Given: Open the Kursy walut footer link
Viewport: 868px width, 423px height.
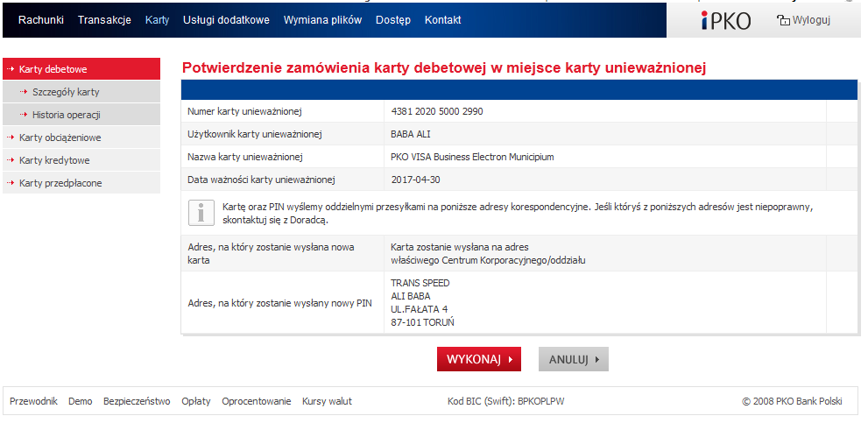Looking at the screenshot, I should [x=328, y=401].
